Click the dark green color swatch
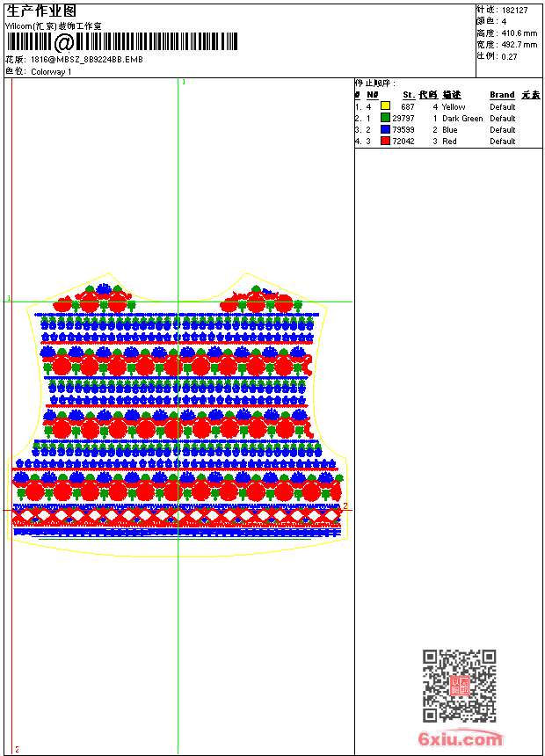Image resolution: width=545 pixels, height=756 pixels. coord(385,117)
